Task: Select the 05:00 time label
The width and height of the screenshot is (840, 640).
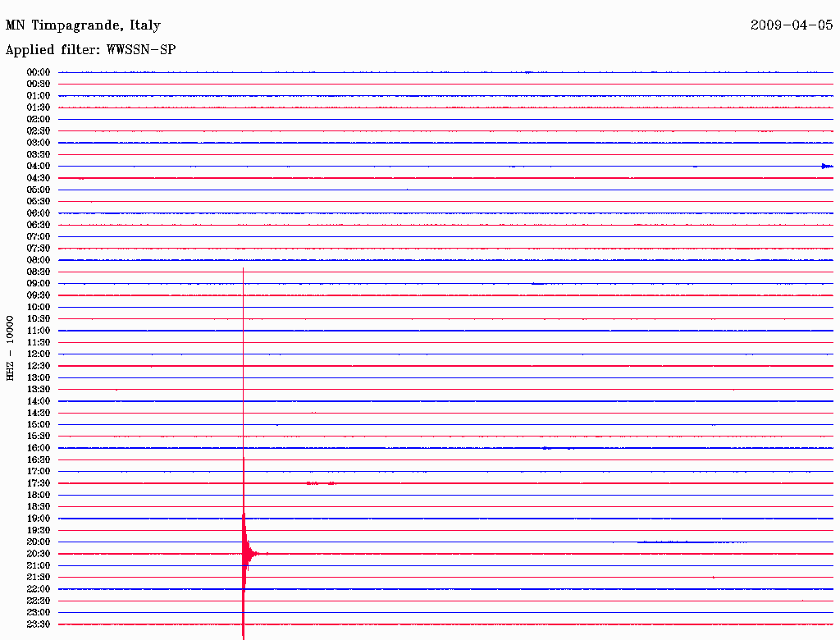Action: pyautogui.click(x=39, y=190)
